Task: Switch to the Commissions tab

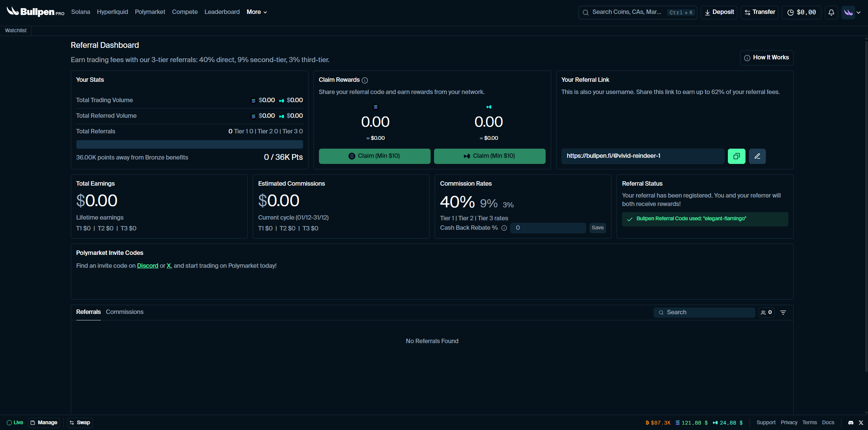Action: (x=125, y=312)
